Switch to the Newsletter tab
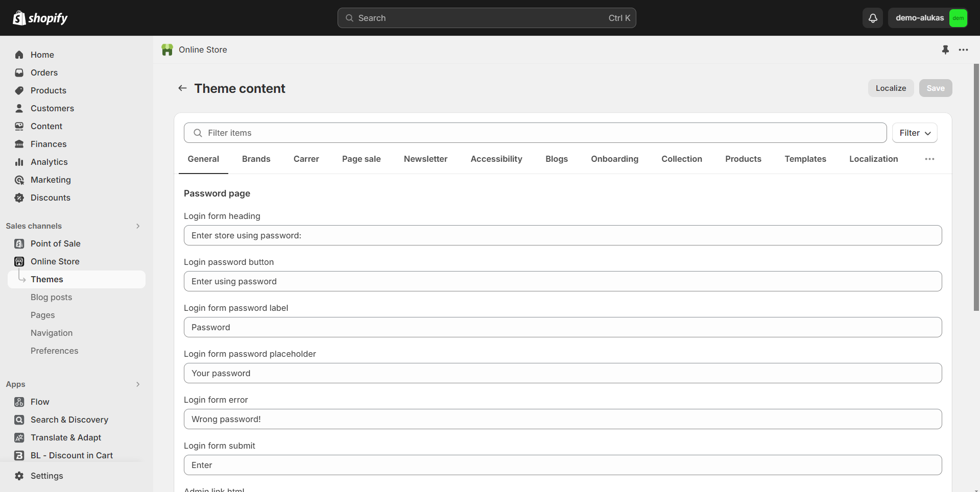Screen dimensions: 980x492 pyautogui.click(x=425, y=159)
